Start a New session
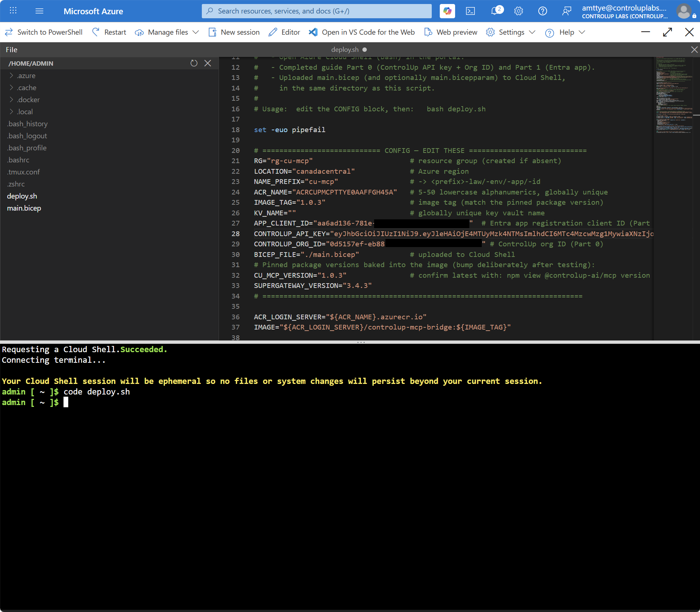The width and height of the screenshot is (700, 612). (234, 32)
